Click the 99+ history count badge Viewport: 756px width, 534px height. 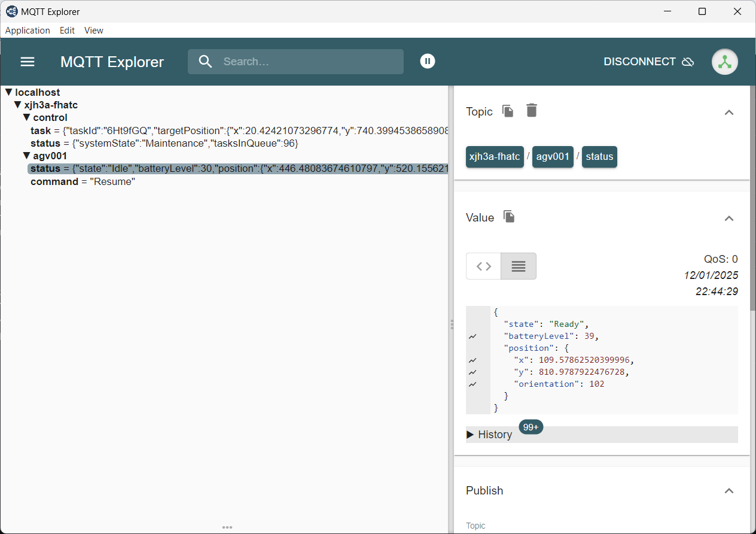click(x=531, y=427)
